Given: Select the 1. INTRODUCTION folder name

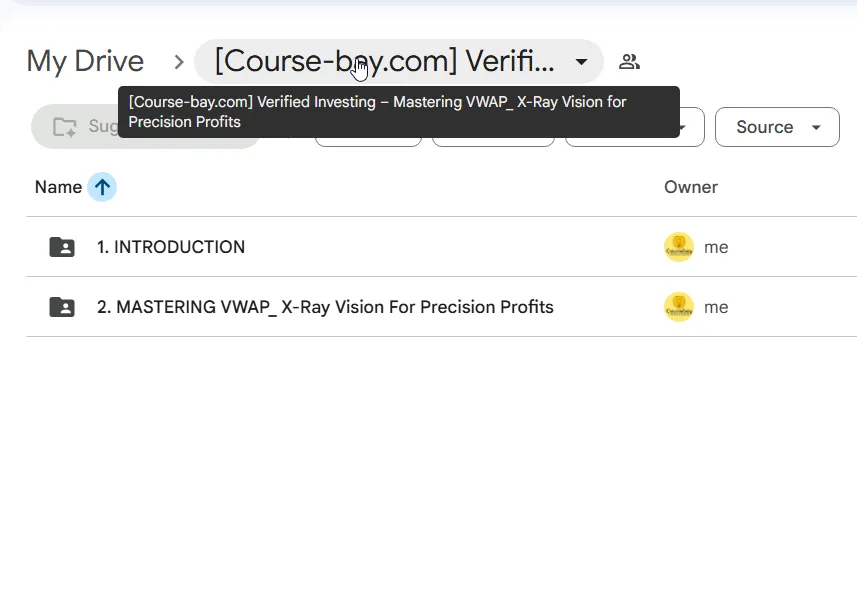Looking at the screenshot, I should [171, 247].
